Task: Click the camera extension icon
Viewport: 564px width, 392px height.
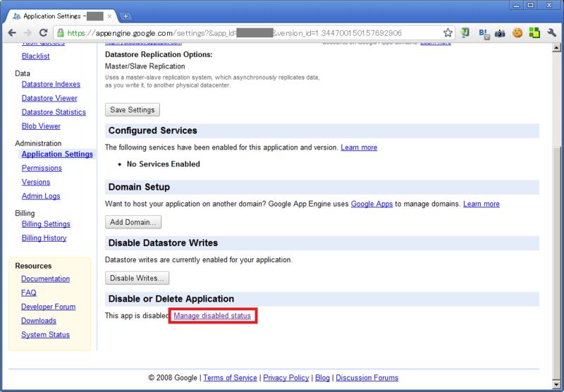Action: [x=500, y=33]
